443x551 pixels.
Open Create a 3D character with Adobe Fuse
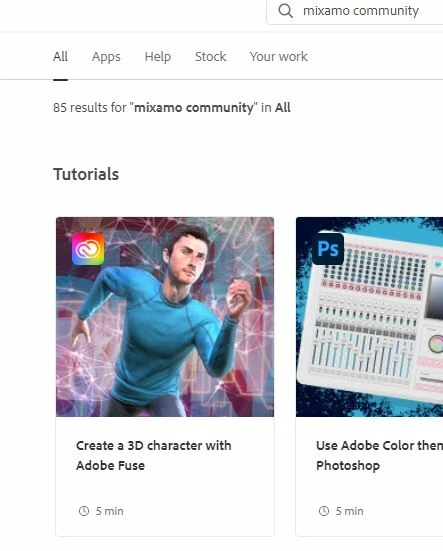tap(154, 455)
